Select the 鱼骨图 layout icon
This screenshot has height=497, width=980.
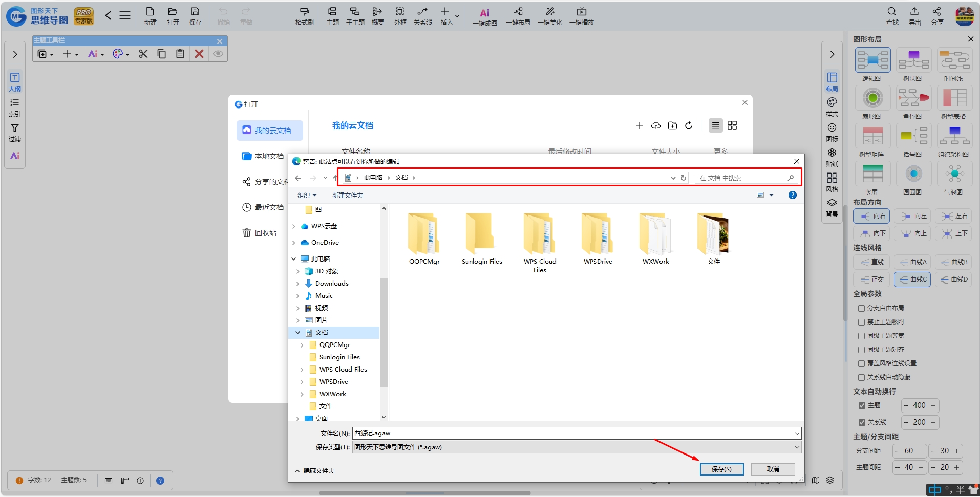pos(913,99)
